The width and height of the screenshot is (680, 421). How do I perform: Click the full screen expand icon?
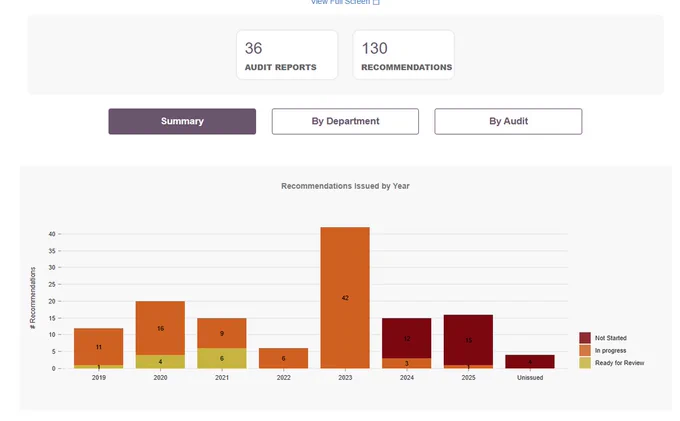[x=376, y=2]
